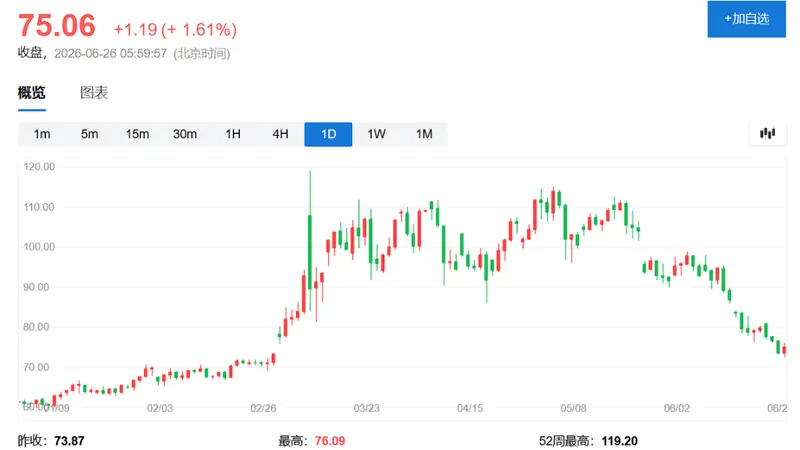
Task: Click the current price 75.06
Action: point(57,26)
